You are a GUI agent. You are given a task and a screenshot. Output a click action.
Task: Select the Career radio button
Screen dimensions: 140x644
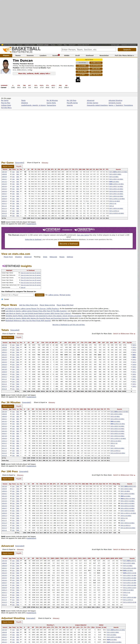pos(2,299)
